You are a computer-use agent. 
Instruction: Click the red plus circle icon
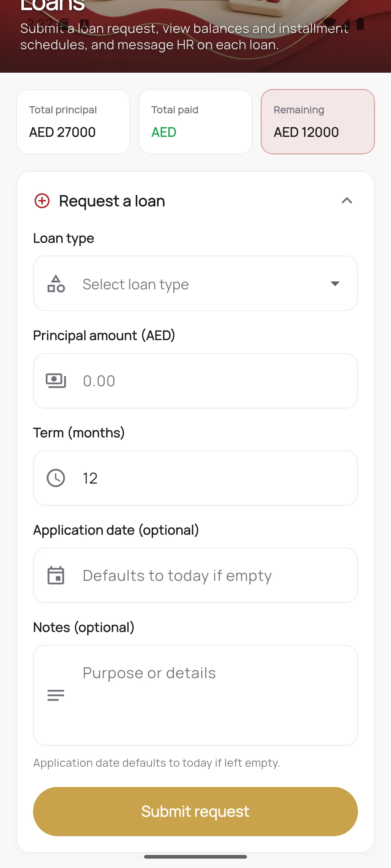pyautogui.click(x=42, y=201)
